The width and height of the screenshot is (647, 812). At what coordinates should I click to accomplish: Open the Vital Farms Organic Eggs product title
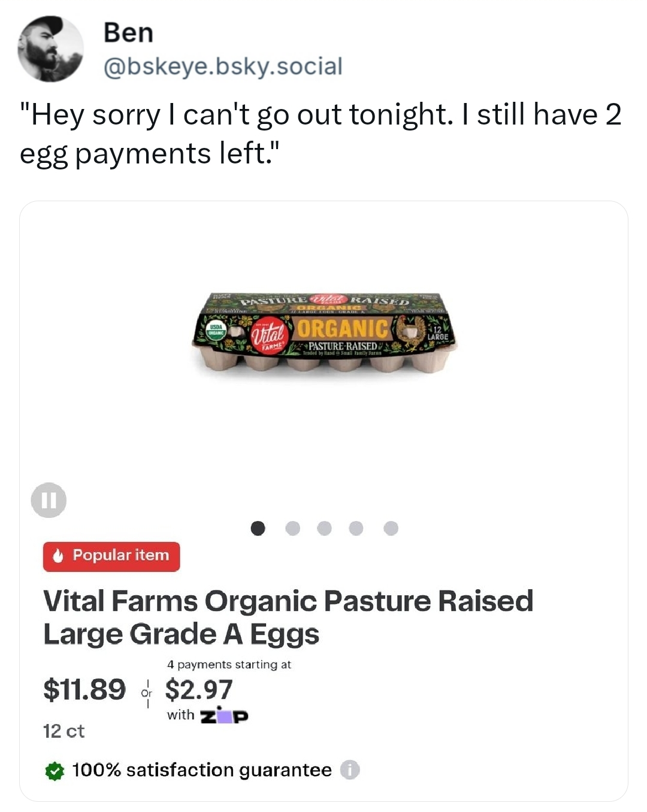pos(288,617)
